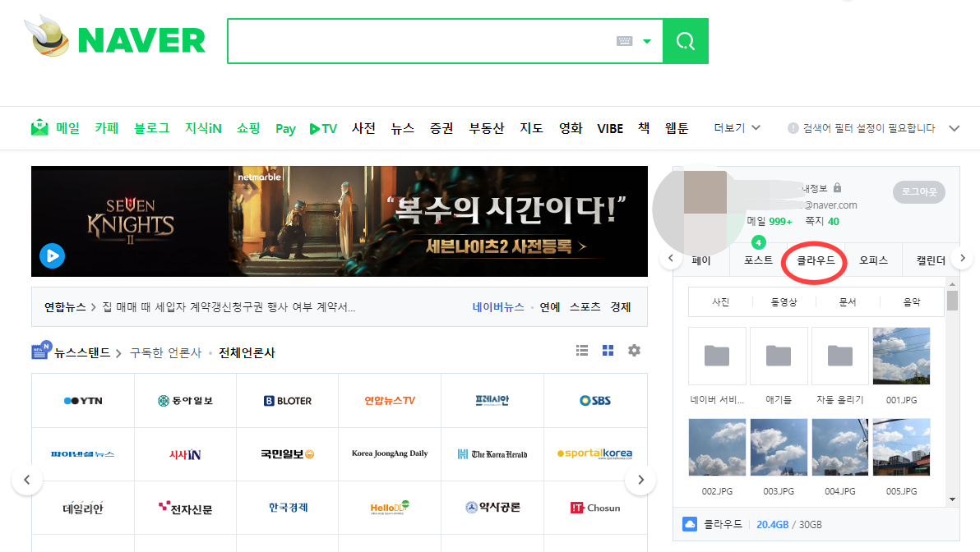Click the green search magnifier button
Screen dimensions: 980x552
coord(685,41)
